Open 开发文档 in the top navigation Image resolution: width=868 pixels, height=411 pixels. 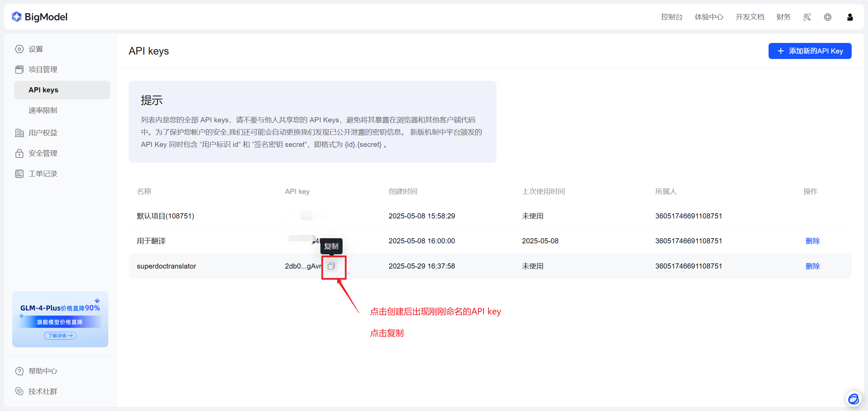(749, 17)
